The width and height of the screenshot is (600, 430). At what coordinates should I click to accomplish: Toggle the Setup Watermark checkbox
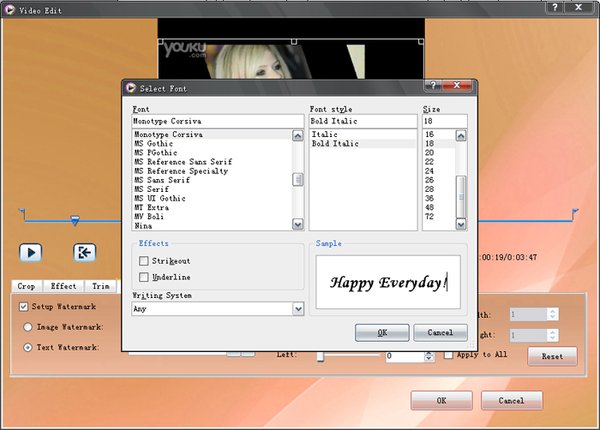pyautogui.click(x=25, y=306)
